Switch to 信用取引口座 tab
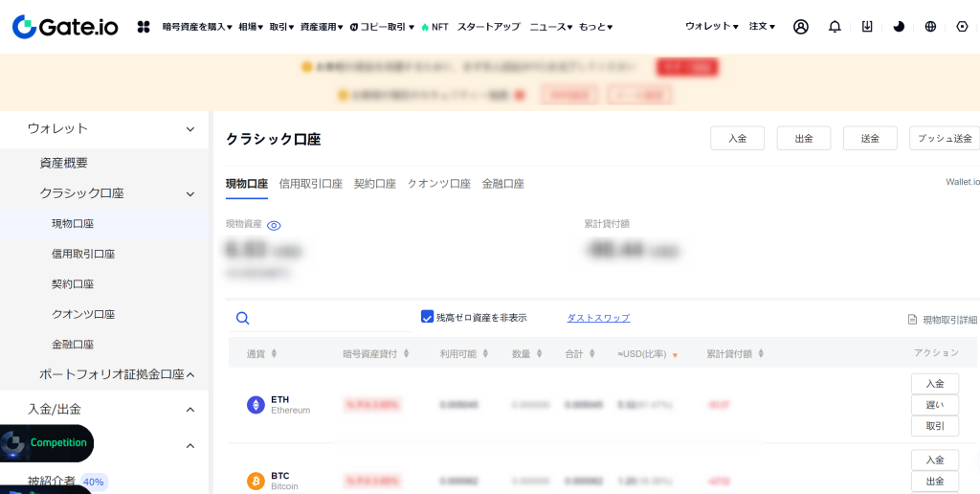Screen dimensions: 980x494 (x=311, y=184)
